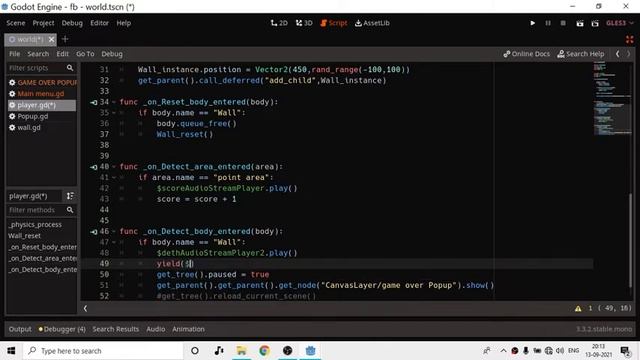The image size is (640, 360).
Task: Add a new scene tab
Action: click(65, 40)
